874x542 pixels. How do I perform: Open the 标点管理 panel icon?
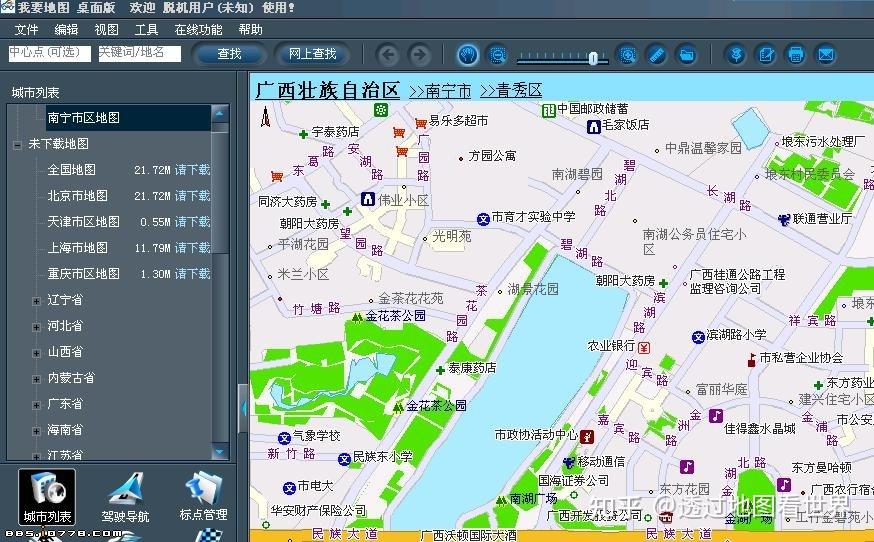click(x=203, y=496)
